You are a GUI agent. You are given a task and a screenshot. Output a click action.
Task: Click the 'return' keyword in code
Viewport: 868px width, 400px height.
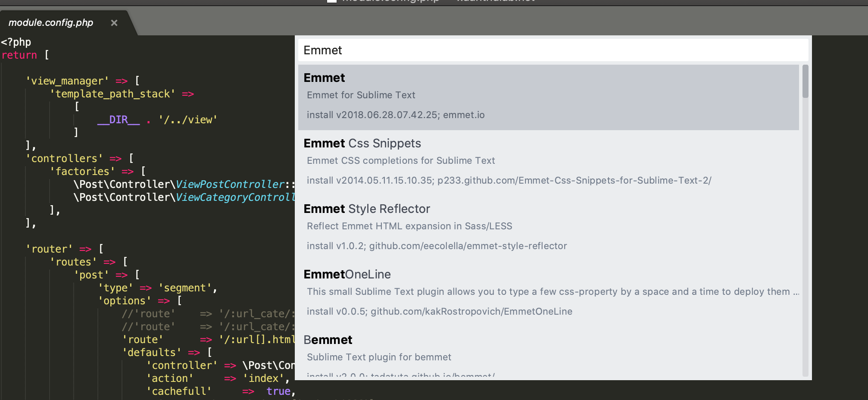point(19,55)
